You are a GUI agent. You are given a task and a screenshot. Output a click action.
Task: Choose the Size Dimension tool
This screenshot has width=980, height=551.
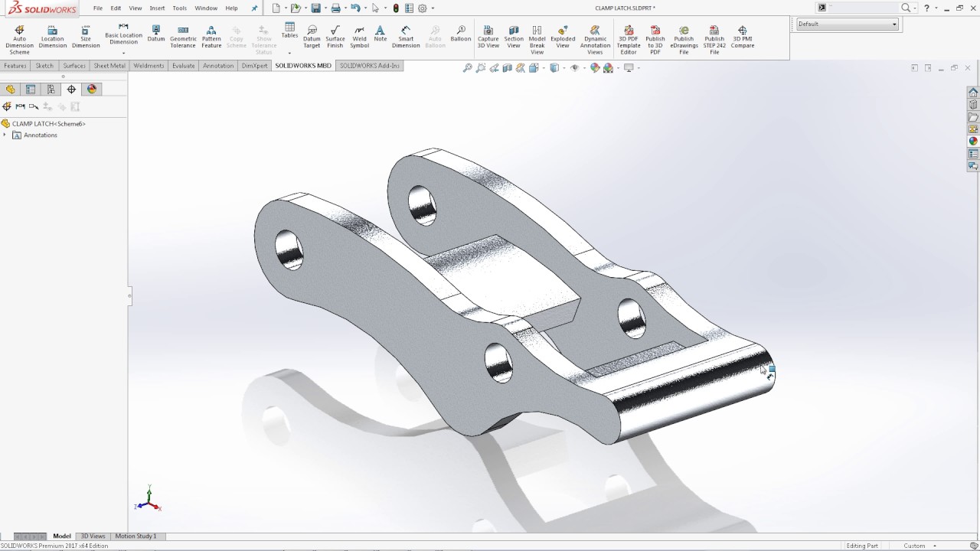pos(86,37)
